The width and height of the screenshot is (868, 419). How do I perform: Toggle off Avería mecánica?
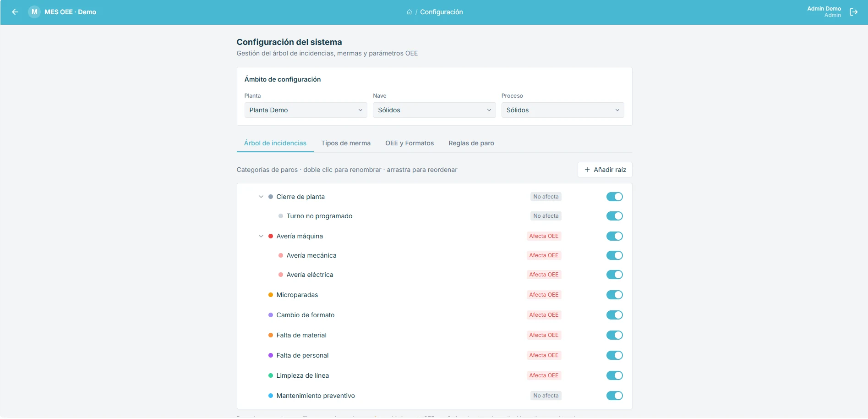pos(615,255)
